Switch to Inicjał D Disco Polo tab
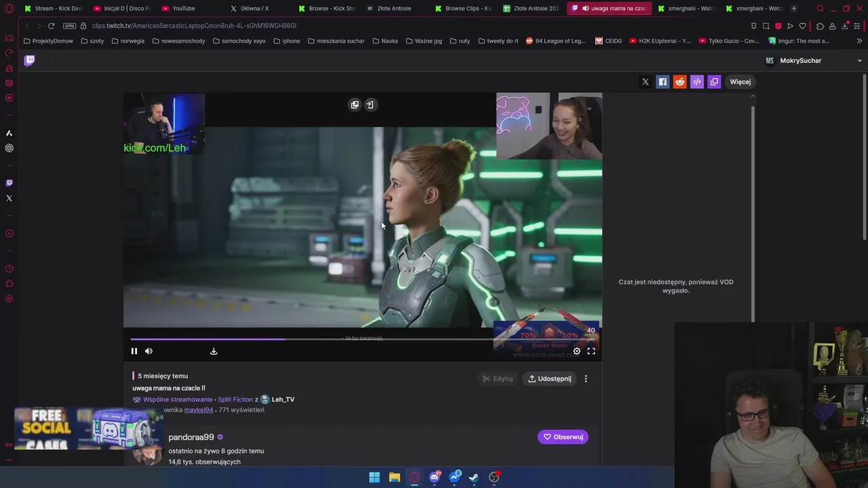 click(x=122, y=8)
